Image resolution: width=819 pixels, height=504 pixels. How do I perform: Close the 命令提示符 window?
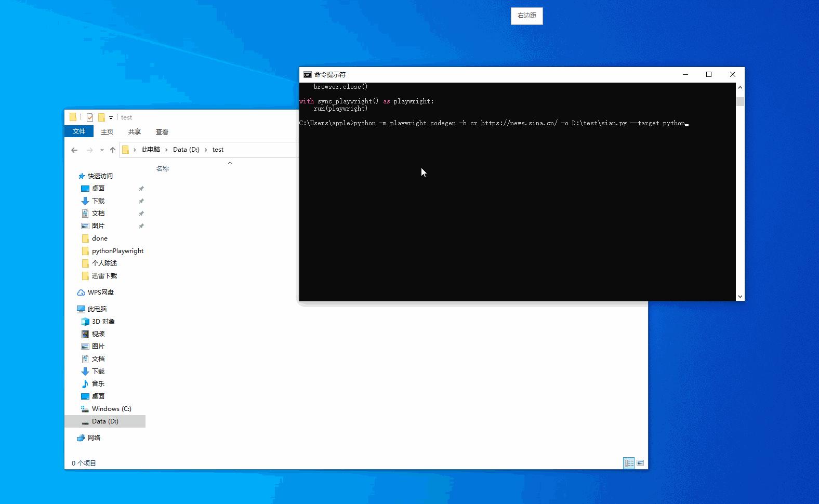pyautogui.click(x=733, y=75)
